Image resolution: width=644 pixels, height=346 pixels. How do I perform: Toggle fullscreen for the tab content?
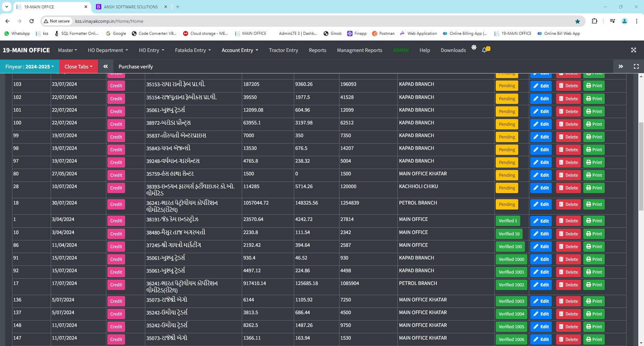tap(636, 66)
